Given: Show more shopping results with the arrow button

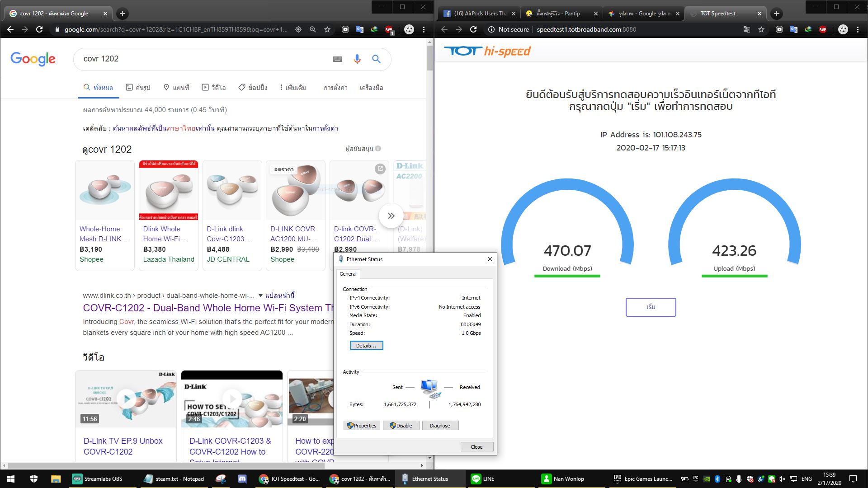Looking at the screenshot, I should pyautogui.click(x=391, y=216).
